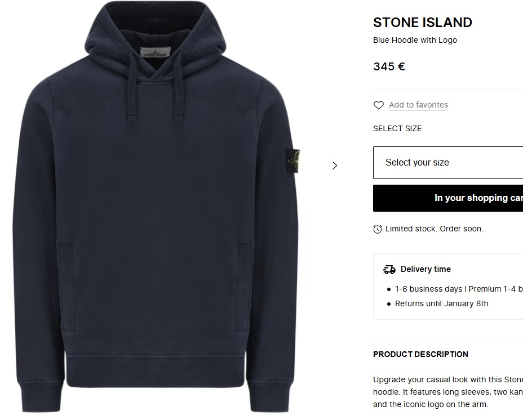This screenshot has height=420, width=523.
Task: Click the Stone Island badge on the hoodie sleeve
Action: tap(292, 159)
